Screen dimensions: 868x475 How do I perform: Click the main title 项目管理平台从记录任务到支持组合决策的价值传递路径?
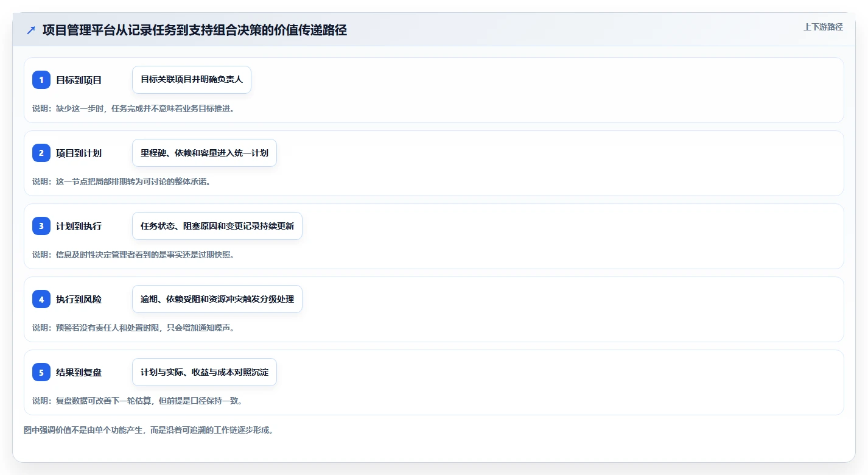coord(195,30)
